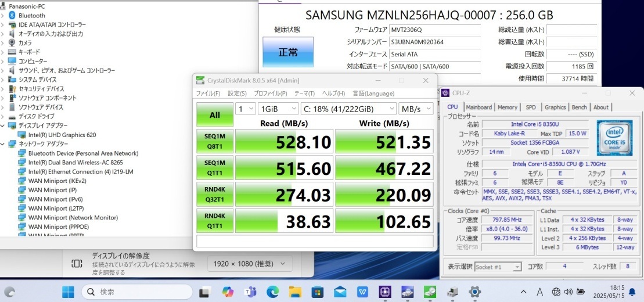644x302 pixels.
Task: Open Microsoft Teams from the taskbar
Action: point(250,292)
